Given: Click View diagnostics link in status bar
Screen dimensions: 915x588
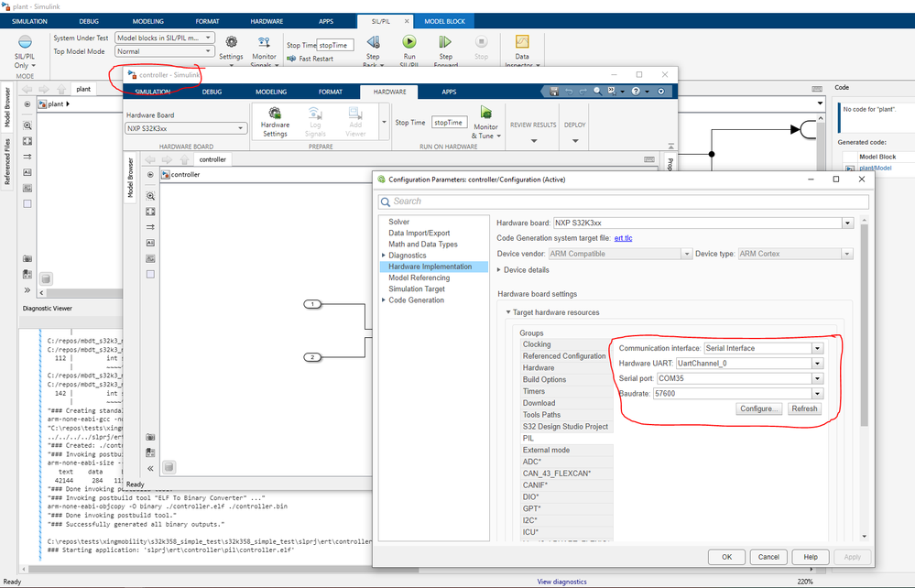Looking at the screenshot, I should (x=562, y=582).
